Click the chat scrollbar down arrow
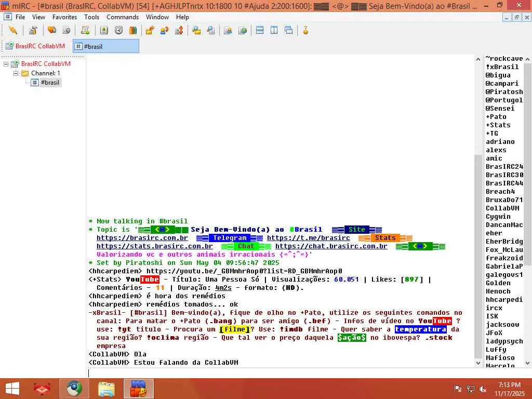 click(478, 363)
